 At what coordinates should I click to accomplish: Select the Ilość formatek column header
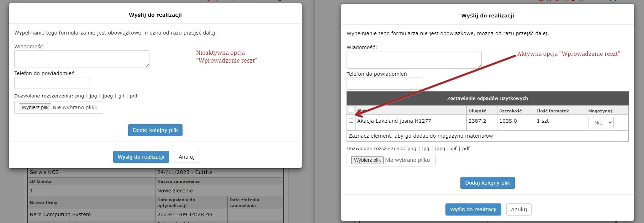point(553,111)
